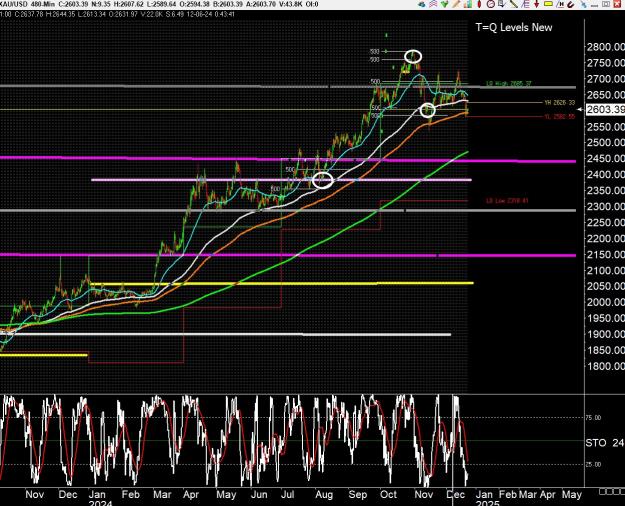Select the pencil drawing tool icon

456,4
